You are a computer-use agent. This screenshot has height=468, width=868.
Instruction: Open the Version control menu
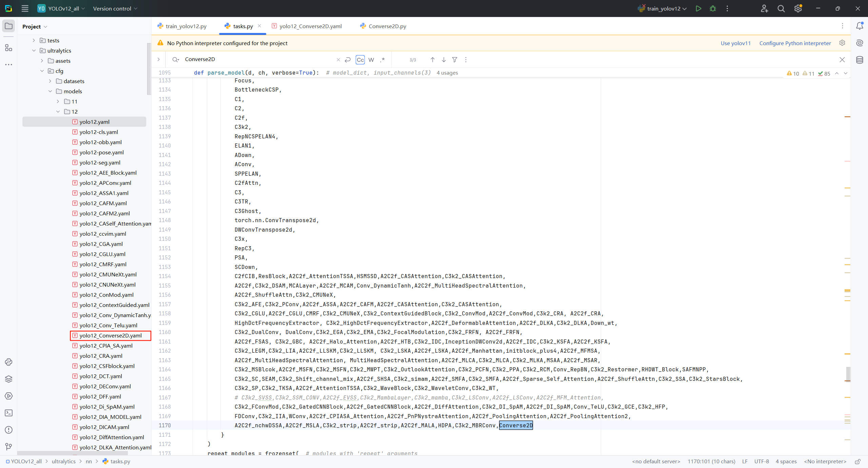click(x=115, y=8)
